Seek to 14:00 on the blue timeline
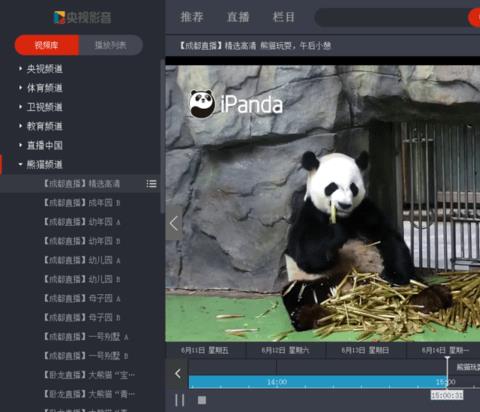Image resolution: width=480 pixels, height=412 pixels. [277, 382]
